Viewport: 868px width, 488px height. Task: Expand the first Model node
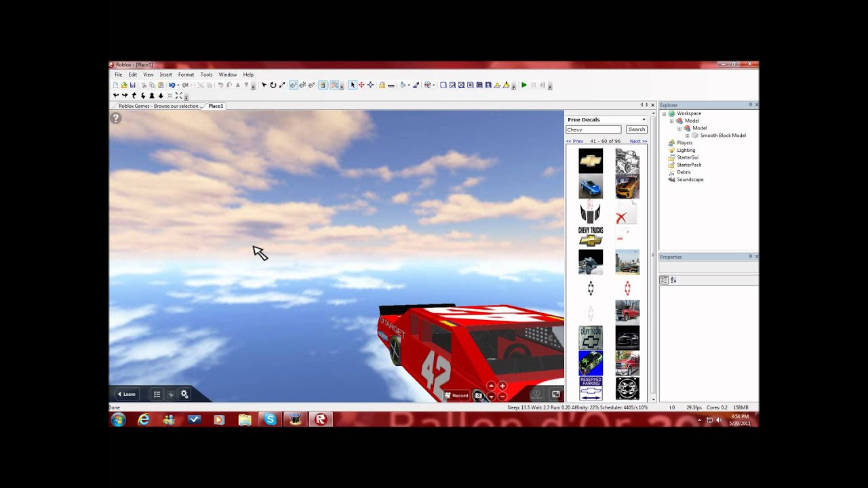pyautogui.click(x=671, y=121)
